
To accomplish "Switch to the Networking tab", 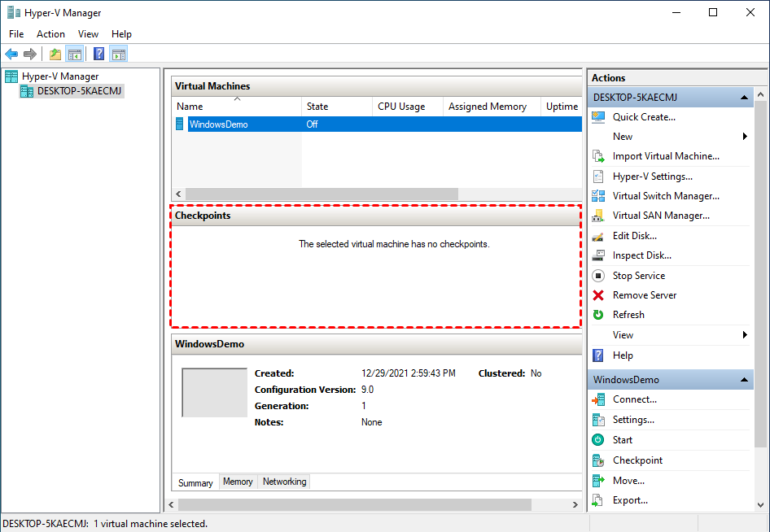I will click(x=284, y=482).
